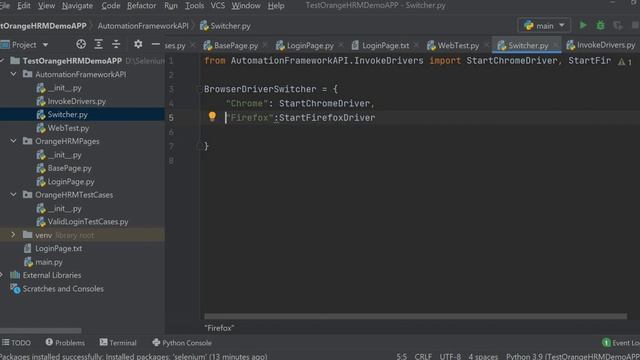Click the editor horizontal scrollbar

pos(416,316)
